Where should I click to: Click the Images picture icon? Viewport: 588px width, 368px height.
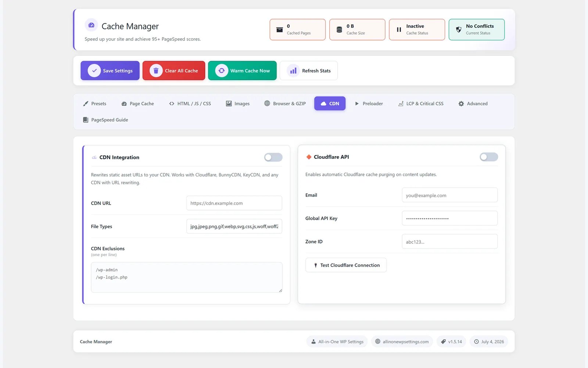(229, 104)
